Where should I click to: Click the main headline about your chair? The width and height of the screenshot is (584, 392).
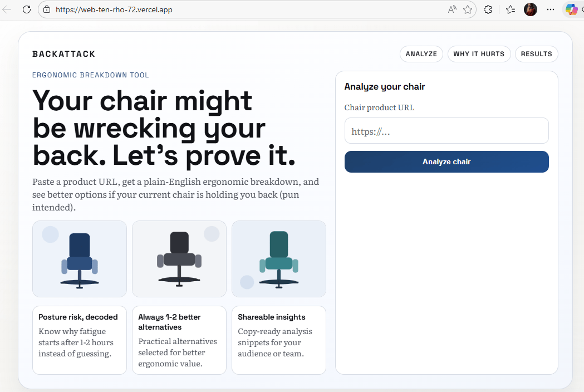pyautogui.click(x=164, y=128)
